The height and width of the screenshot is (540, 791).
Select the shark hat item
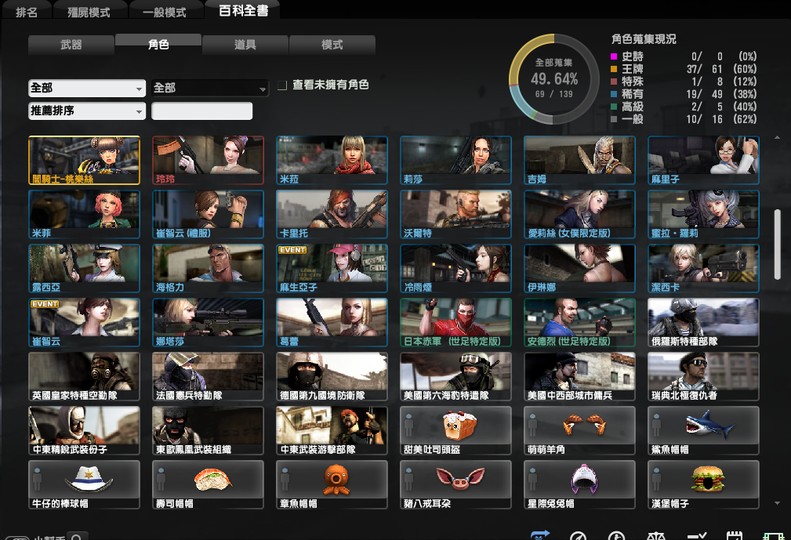click(x=703, y=430)
